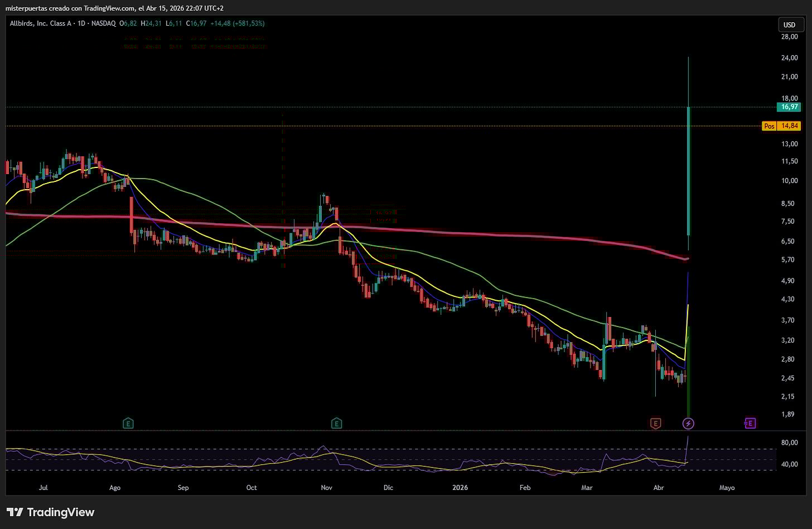
Task: Click the open value O6,82
Action: [x=128, y=23]
